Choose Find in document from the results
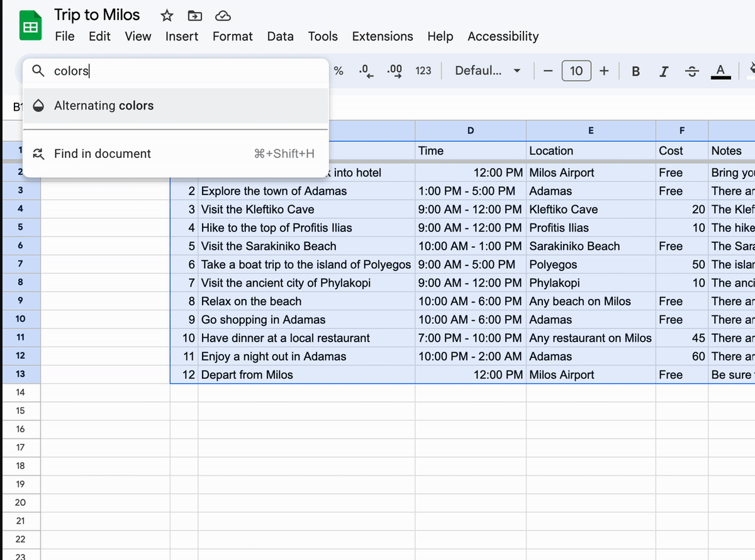This screenshot has width=755, height=560. 103,154
